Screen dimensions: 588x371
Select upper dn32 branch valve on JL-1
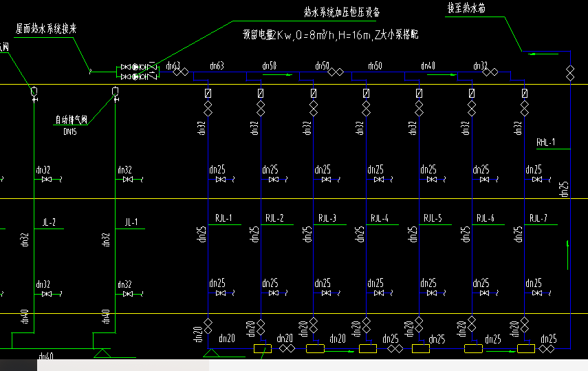pos(128,180)
